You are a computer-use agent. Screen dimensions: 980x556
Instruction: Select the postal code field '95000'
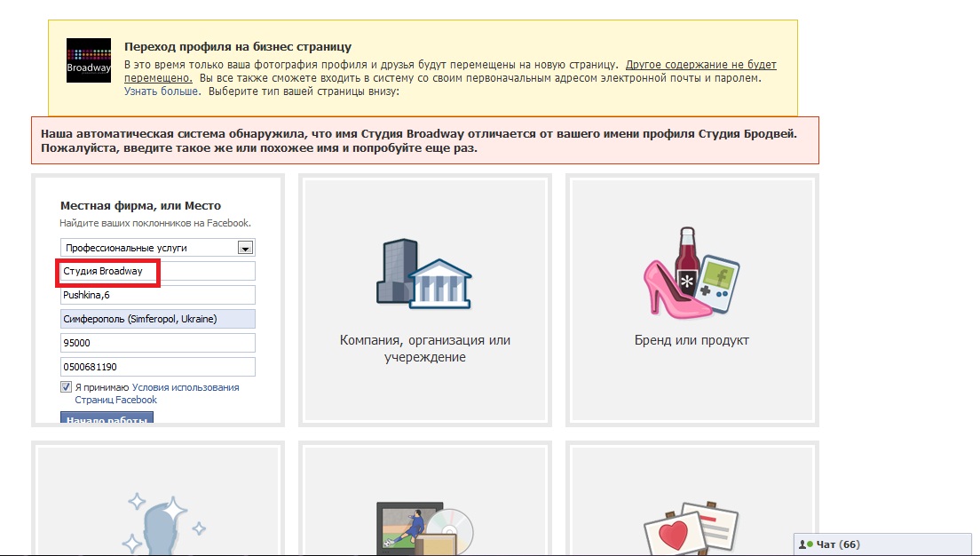coord(158,343)
